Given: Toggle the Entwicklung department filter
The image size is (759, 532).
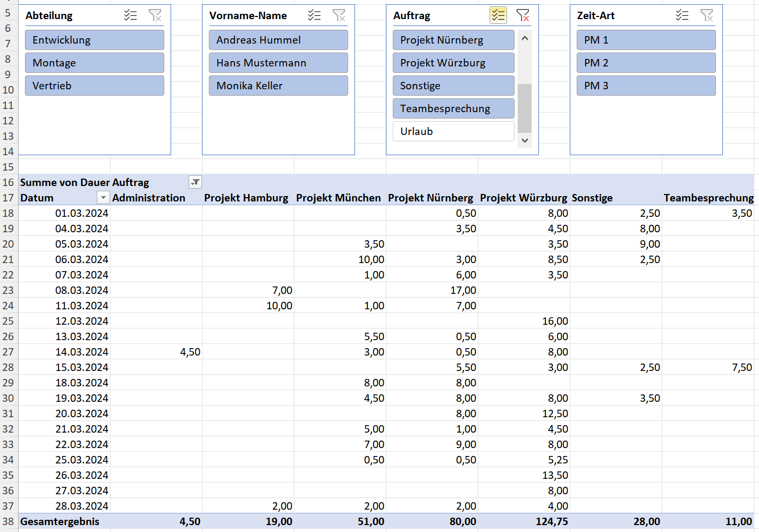Looking at the screenshot, I should (95, 40).
